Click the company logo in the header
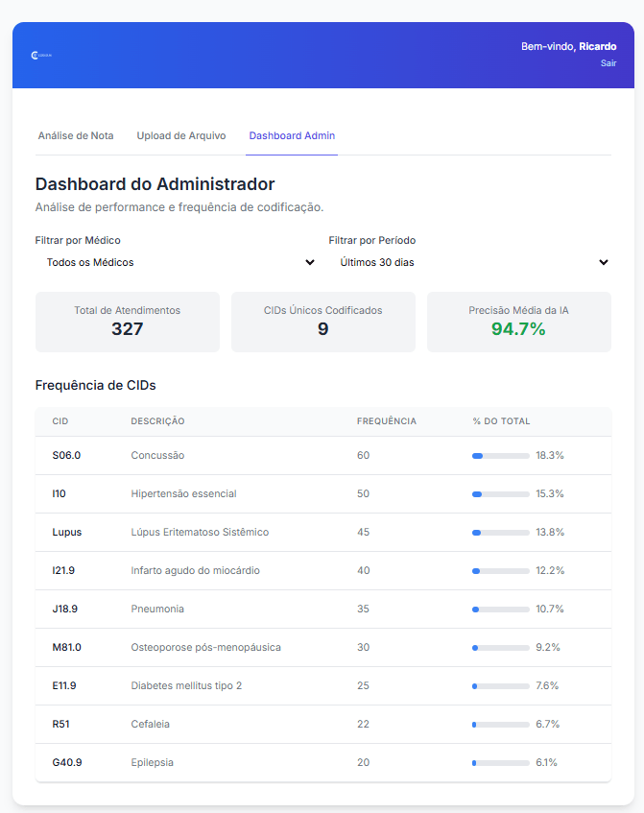This screenshot has height=813, width=644. pyautogui.click(x=41, y=56)
